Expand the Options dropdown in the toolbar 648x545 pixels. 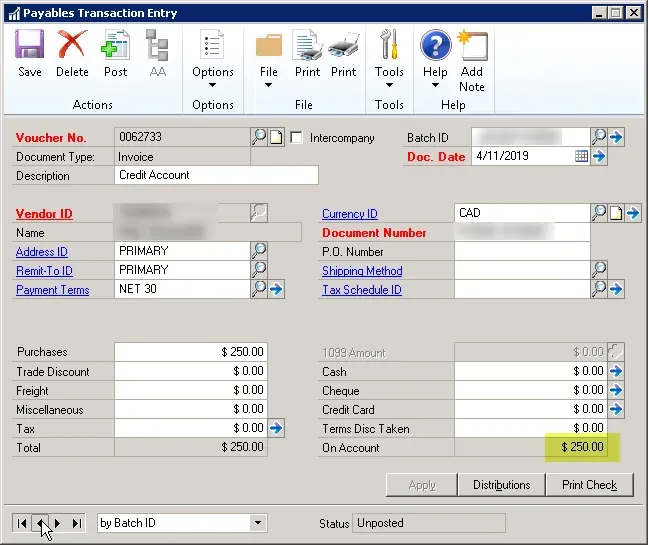[212, 60]
